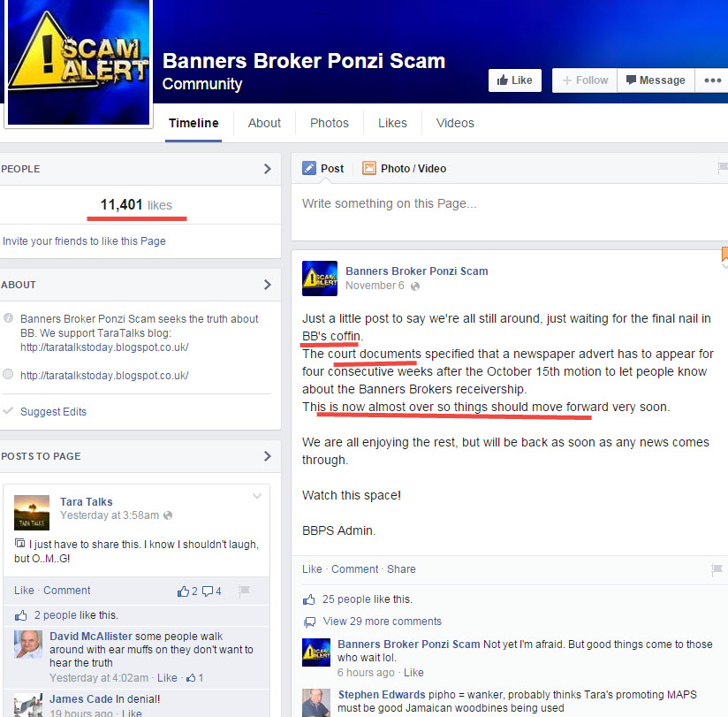Expand the People section chevron

coord(268,169)
